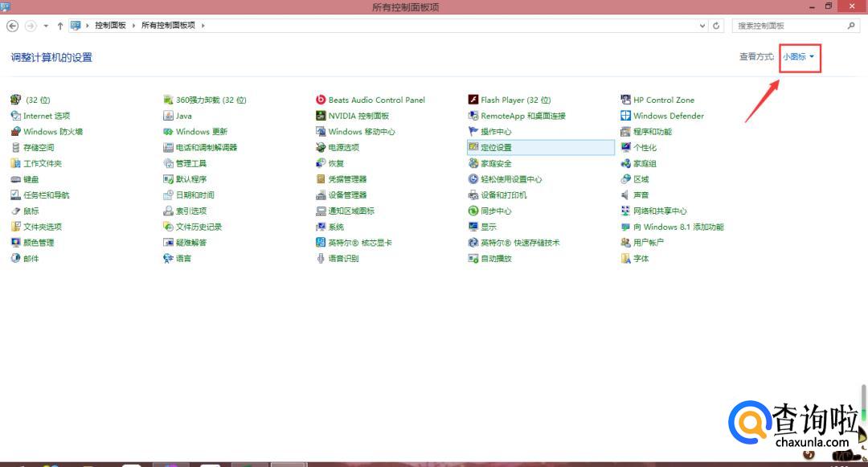Open 凭据管理器 link
This screenshot has height=467, width=868.
pos(348,179)
